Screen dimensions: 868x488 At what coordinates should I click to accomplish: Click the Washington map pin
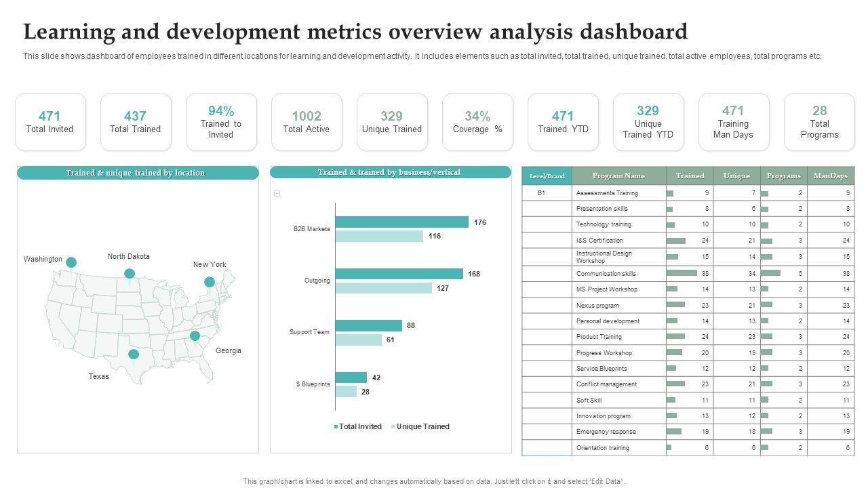pyautogui.click(x=71, y=262)
